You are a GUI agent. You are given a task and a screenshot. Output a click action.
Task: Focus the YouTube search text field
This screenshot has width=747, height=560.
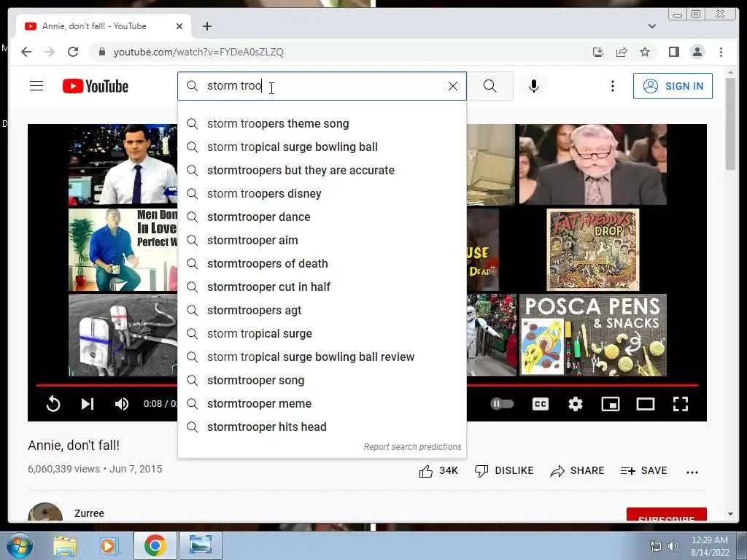pos(322,86)
